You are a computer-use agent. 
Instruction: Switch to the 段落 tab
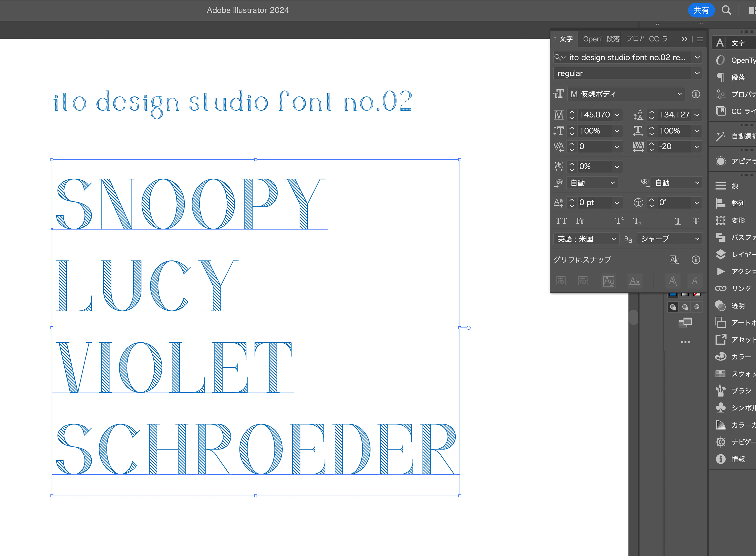(613, 39)
